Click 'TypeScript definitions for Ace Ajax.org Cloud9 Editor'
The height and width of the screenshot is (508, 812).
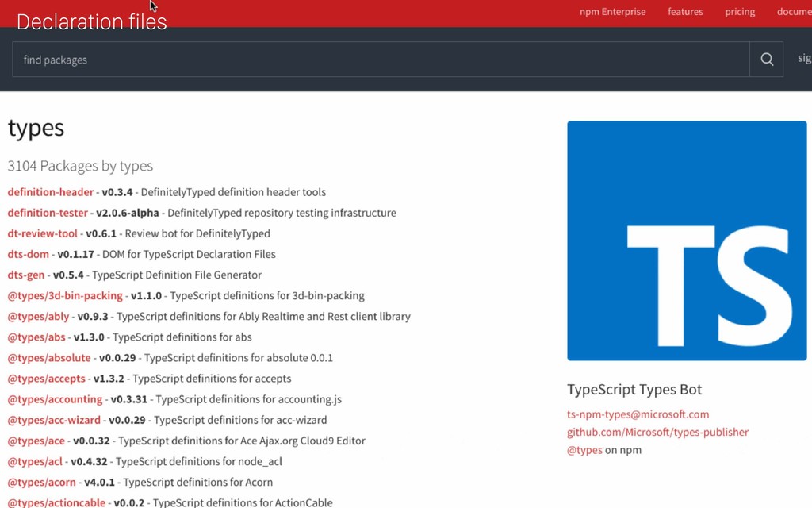[242, 441]
